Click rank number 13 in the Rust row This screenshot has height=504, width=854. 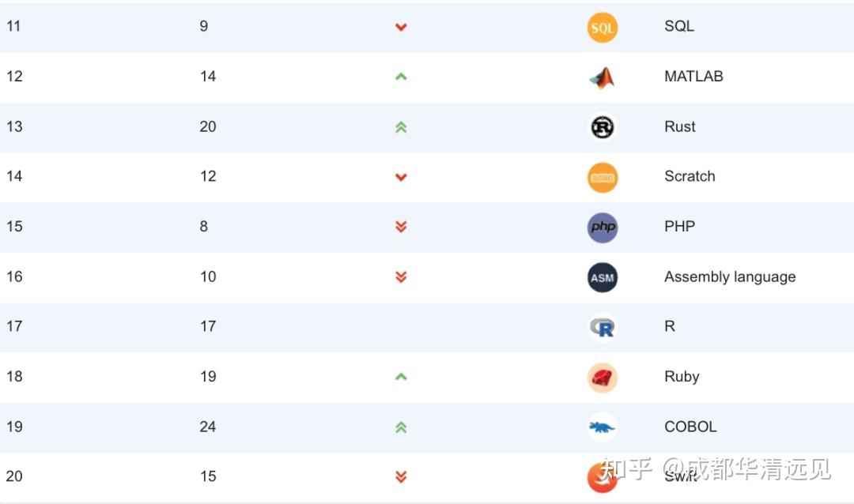(14, 126)
